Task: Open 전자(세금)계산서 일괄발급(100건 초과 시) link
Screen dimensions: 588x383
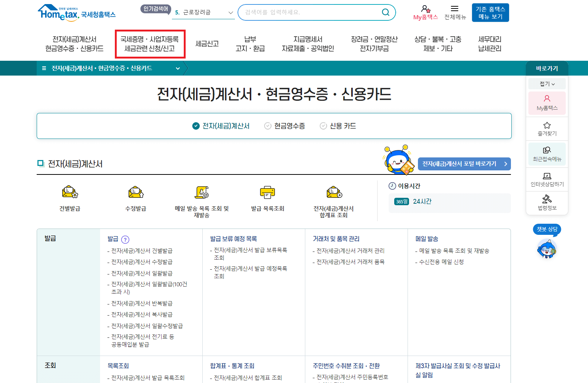Action: coord(149,288)
